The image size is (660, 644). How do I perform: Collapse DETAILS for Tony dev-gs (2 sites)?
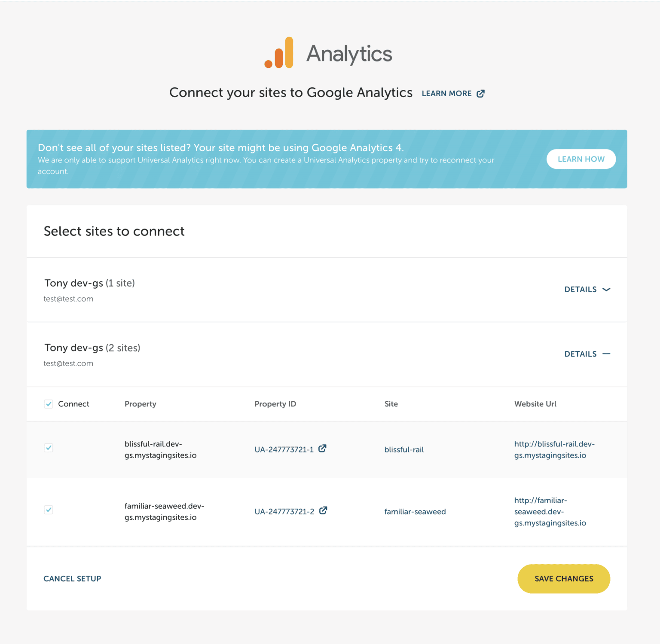(x=581, y=354)
